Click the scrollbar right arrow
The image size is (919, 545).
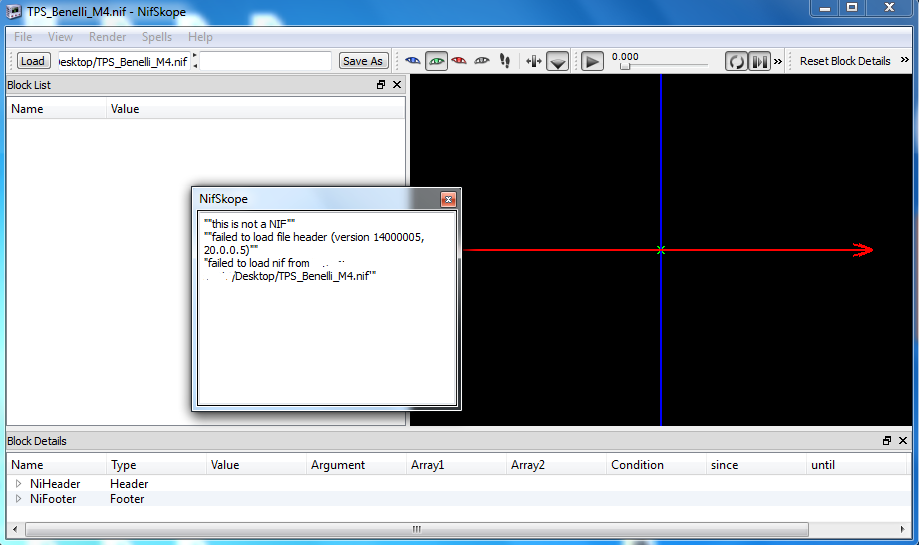(902, 529)
